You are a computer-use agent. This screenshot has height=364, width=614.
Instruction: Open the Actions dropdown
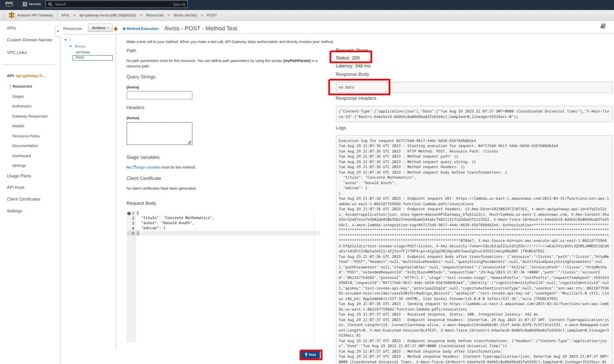(x=100, y=28)
